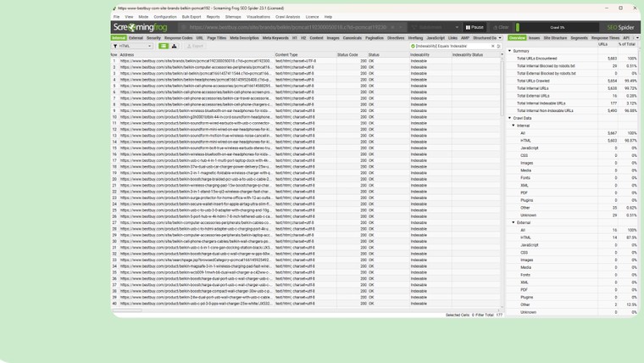Select the External tab
The width and height of the screenshot is (644, 363).
coord(136,38)
